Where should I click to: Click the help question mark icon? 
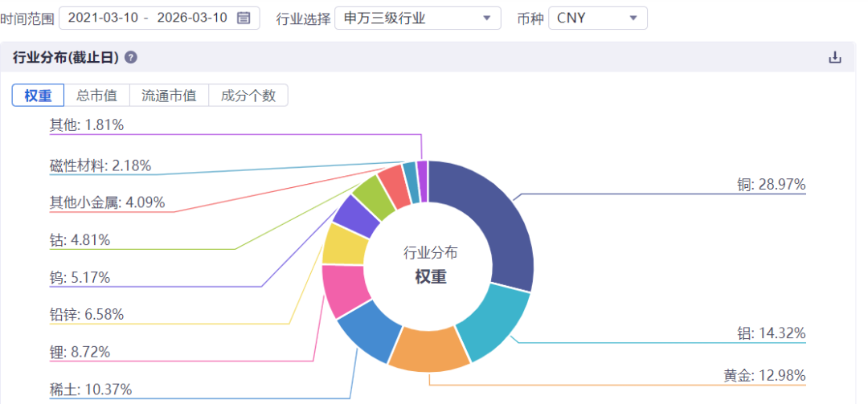pyautogui.click(x=131, y=58)
